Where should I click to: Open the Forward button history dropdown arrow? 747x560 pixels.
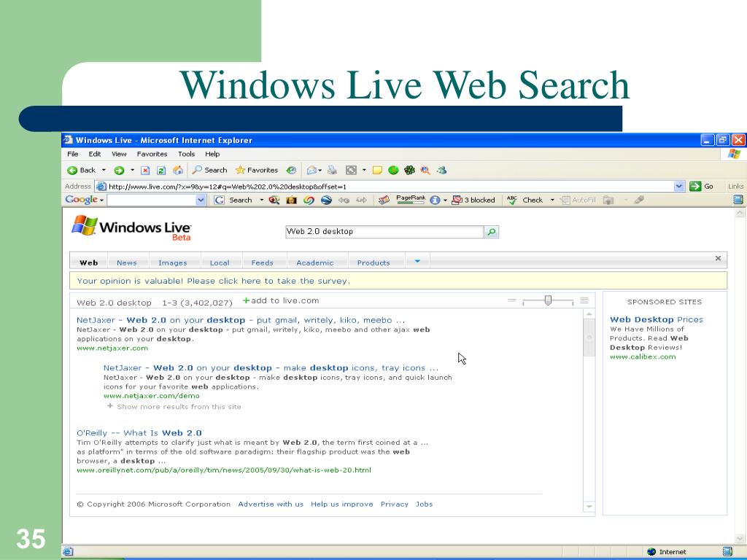click(x=132, y=170)
